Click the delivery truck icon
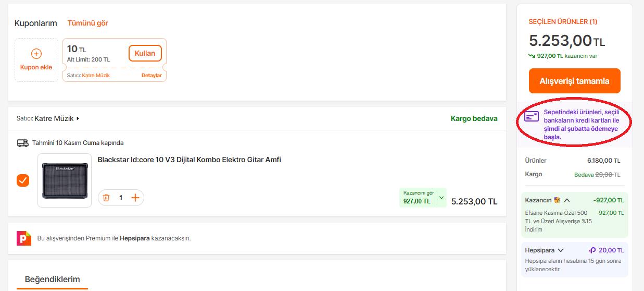The image size is (644, 291). (22, 143)
